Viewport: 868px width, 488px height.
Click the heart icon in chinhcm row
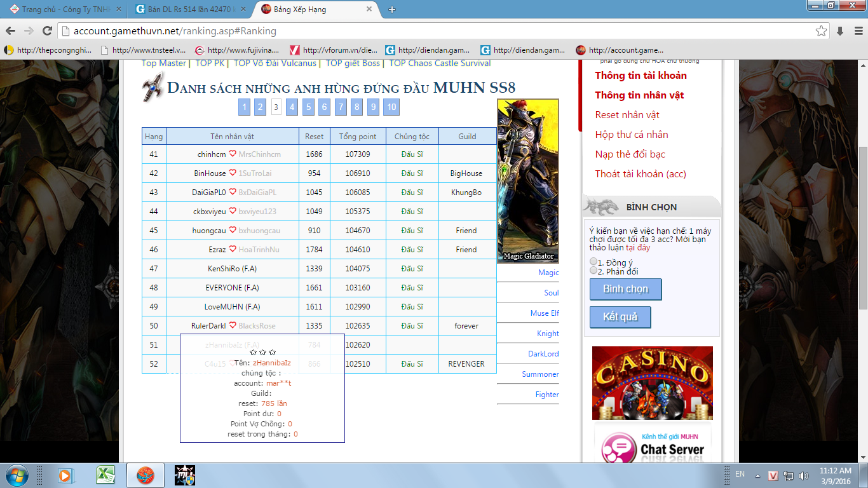click(233, 154)
